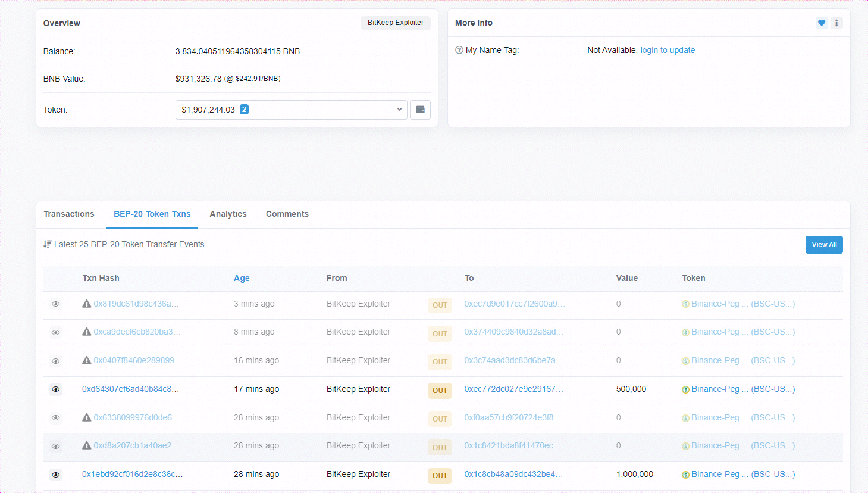
Task: Click the blue token count badge 2
Action: point(244,110)
